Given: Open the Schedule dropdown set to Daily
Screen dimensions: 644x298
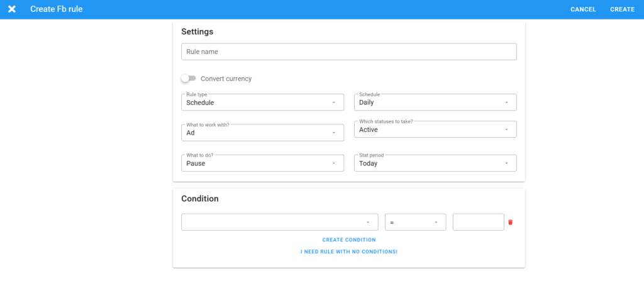Looking at the screenshot, I should (x=435, y=102).
